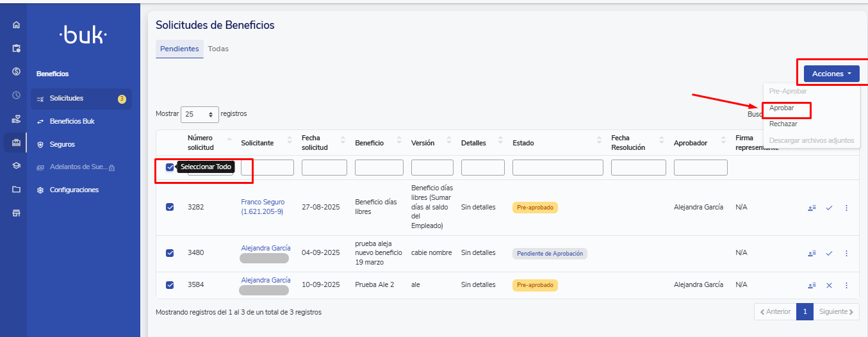Open the three-dot menu for request 3480
868x337 pixels.
[846, 254]
